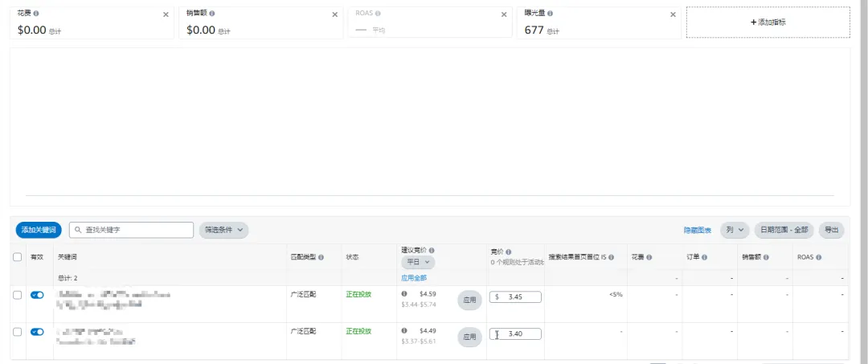Remove the 销售额 metric card
868x364 pixels.
pos(334,15)
